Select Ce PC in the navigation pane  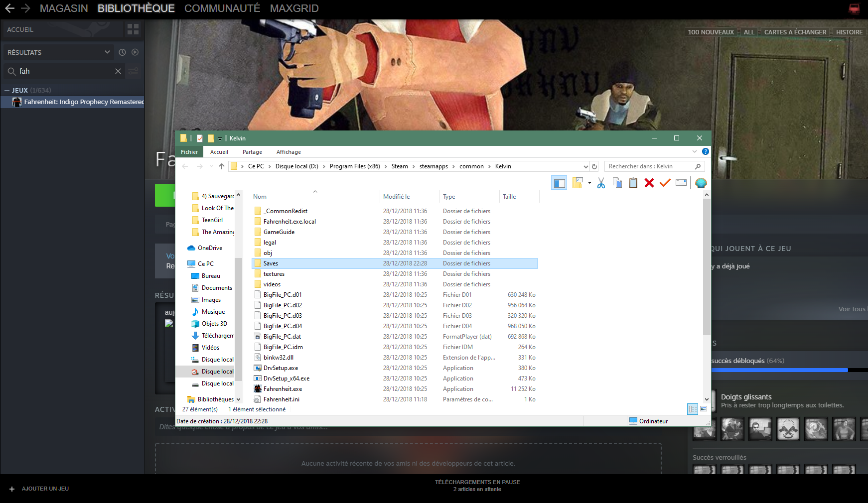206,264
